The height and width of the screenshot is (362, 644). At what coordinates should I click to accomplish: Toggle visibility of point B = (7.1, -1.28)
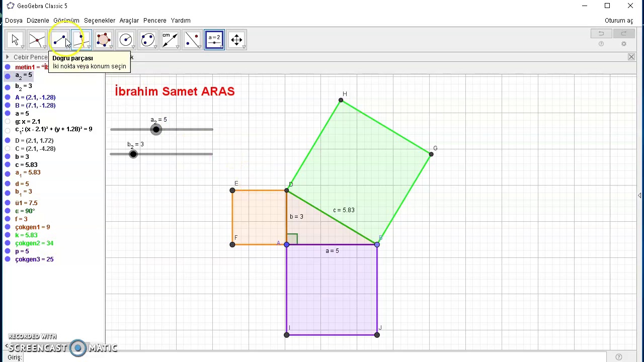(x=8, y=106)
